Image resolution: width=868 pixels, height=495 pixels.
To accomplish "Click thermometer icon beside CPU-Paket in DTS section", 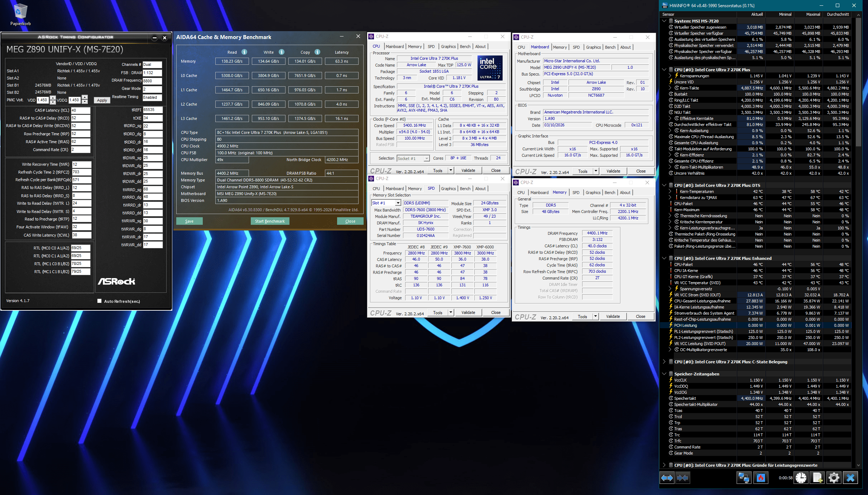I will pos(671,204).
